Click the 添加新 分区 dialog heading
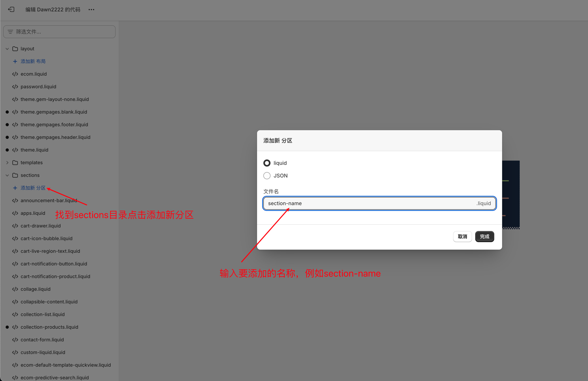The image size is (588, 381). pyautogui.click(x=278, y=141)
